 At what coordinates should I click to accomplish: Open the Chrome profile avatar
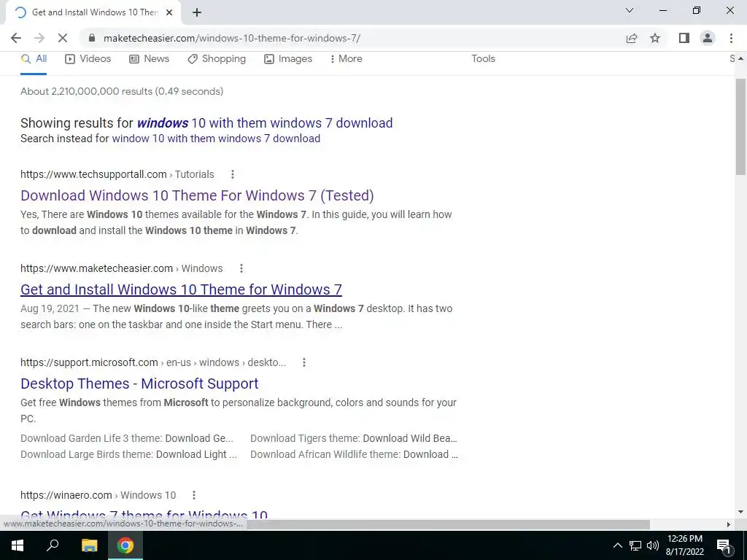[x=708, y=38]
